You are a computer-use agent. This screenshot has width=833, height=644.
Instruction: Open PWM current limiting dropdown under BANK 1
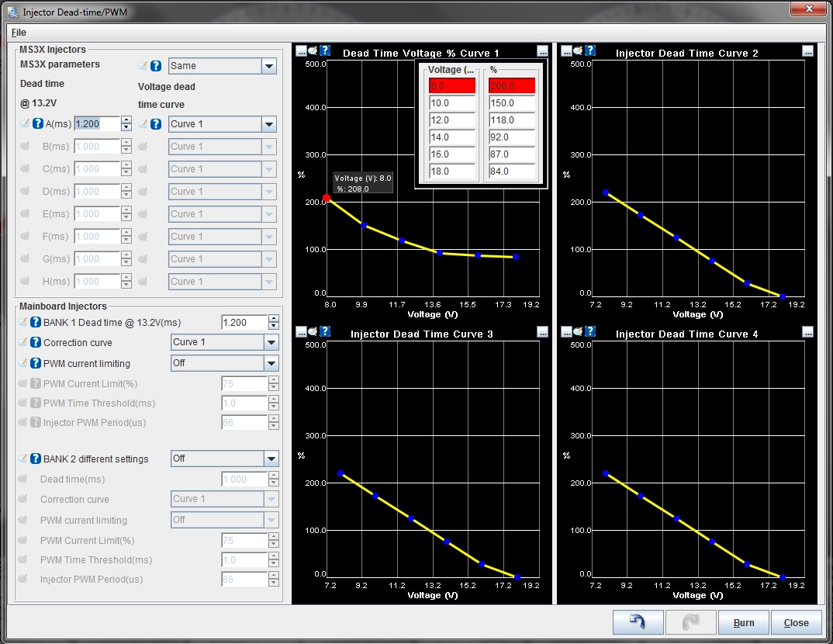270,363
